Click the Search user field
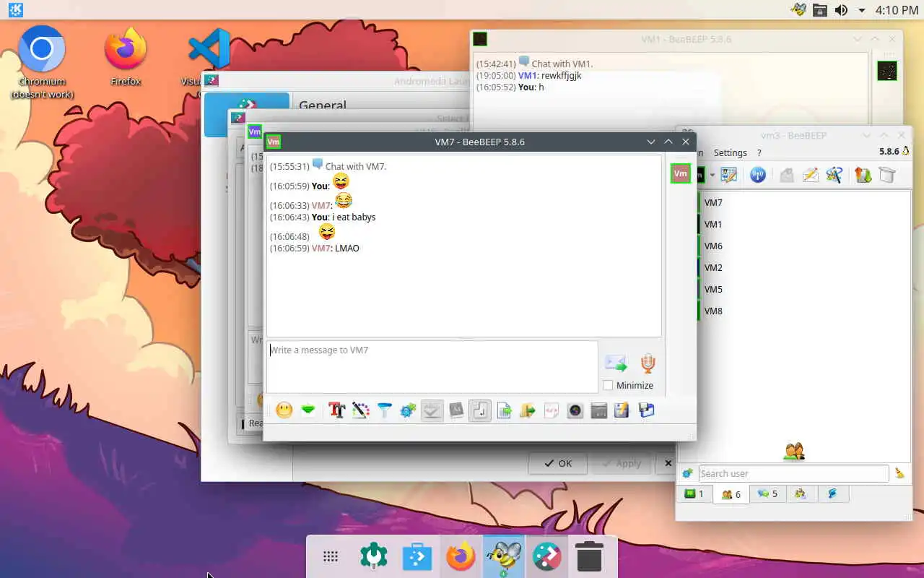The width and height of the screenshot is (924, 578). click(x=793, y=473)
